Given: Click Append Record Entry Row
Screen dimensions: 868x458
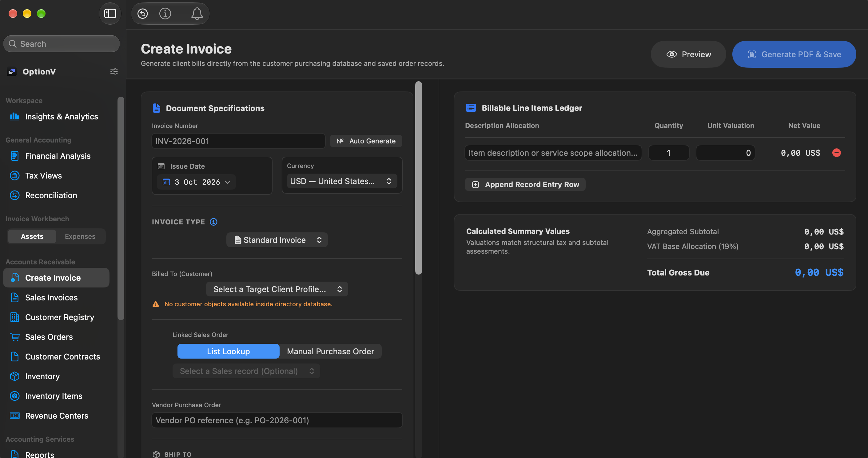Looking at the screenshot, I should pyautogui.click(x=525, y=184).
